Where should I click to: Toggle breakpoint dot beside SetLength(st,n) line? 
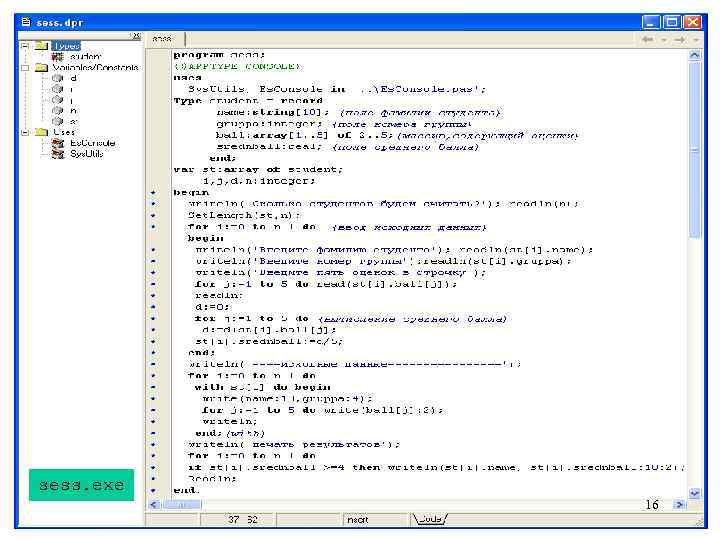coord(153,215)
